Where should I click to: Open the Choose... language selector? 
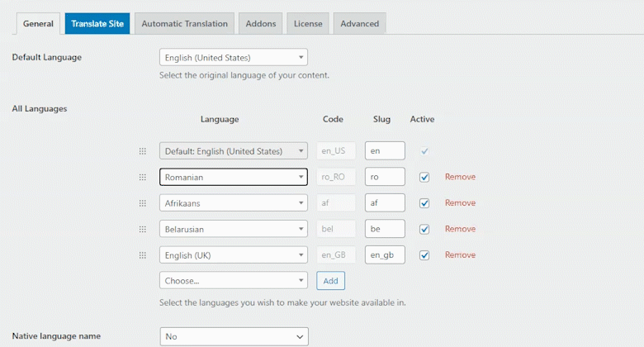(x=234, y=280)
